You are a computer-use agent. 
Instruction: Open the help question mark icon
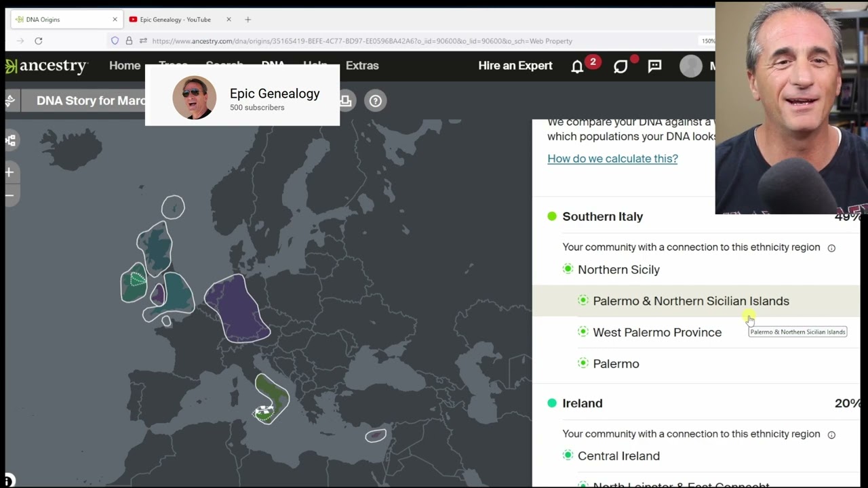(x=375, y=101)
